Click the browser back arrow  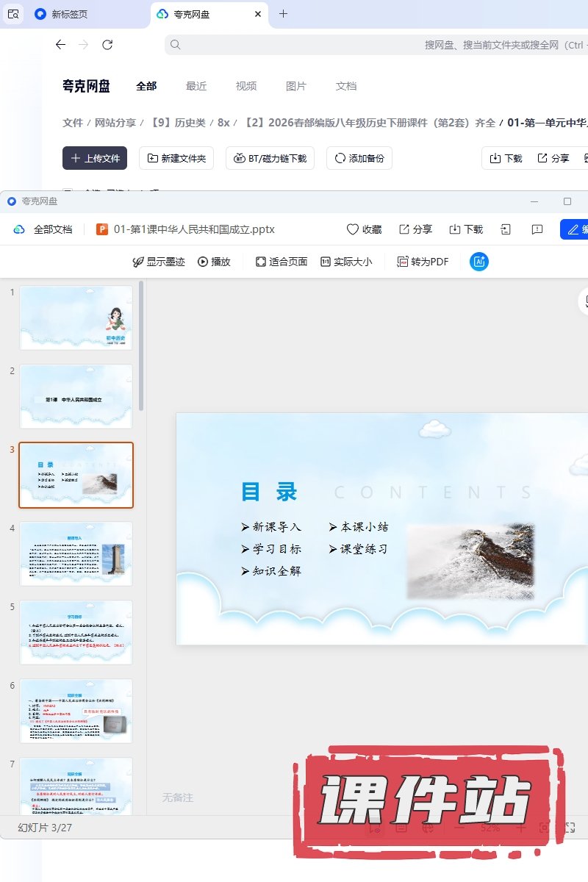(60, 45)
